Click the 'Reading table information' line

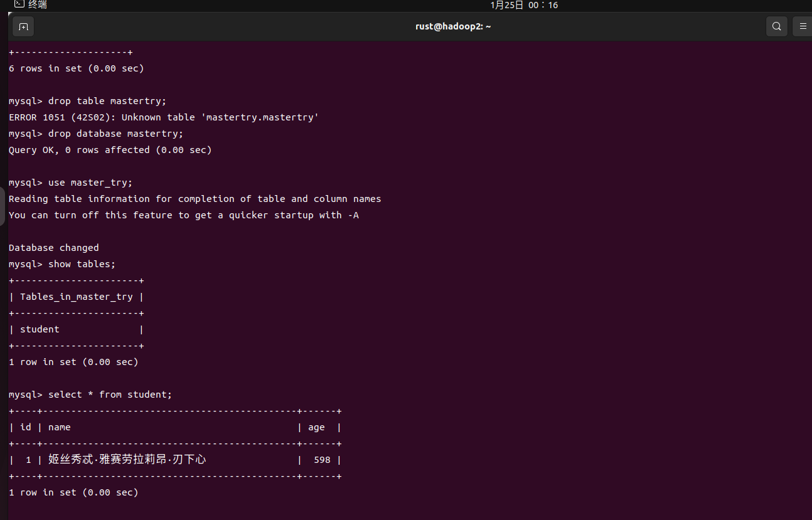[x=195, y=199]
